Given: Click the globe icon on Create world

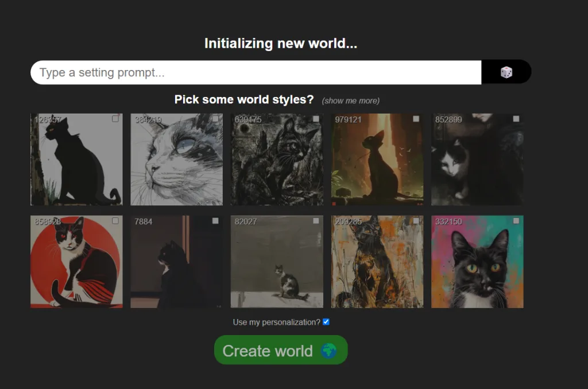Looking at the screenshot, I should click(x=328, y=351).
